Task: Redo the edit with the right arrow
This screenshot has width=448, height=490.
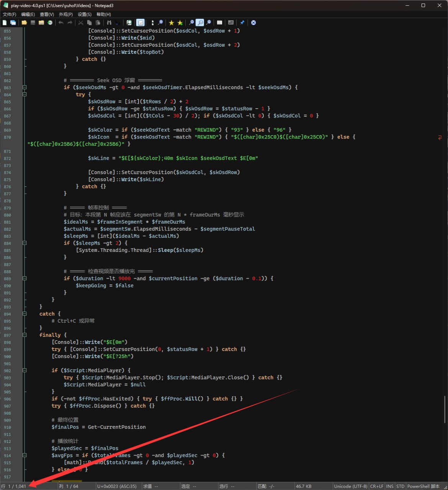Action: point(70,23)
